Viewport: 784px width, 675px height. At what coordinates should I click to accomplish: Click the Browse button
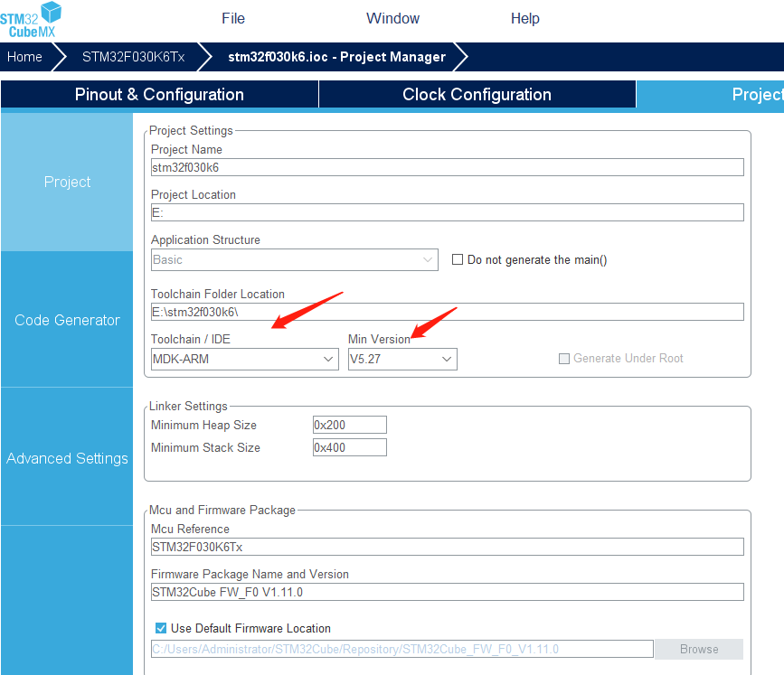point(699,649)
